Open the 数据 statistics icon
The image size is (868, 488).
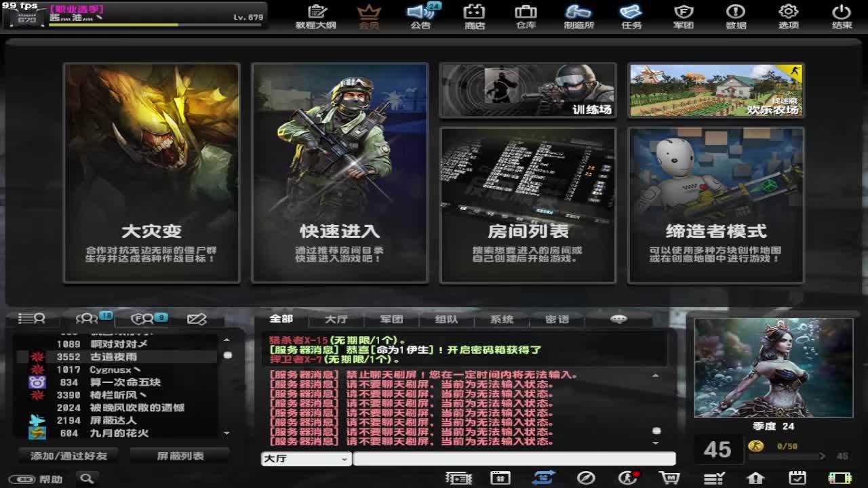coord(736,16)
